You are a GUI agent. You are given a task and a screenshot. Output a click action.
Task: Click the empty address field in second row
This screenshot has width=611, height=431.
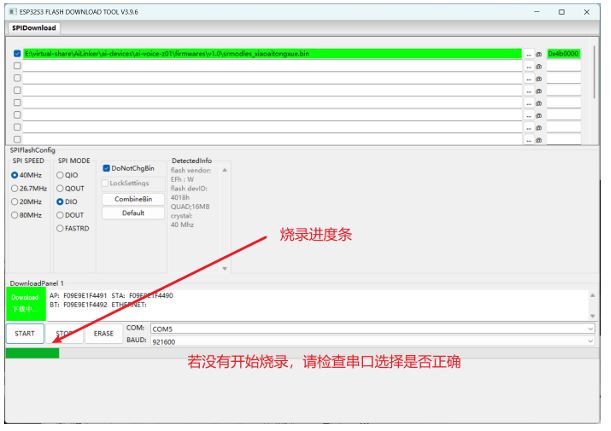(x=563, y=66)
